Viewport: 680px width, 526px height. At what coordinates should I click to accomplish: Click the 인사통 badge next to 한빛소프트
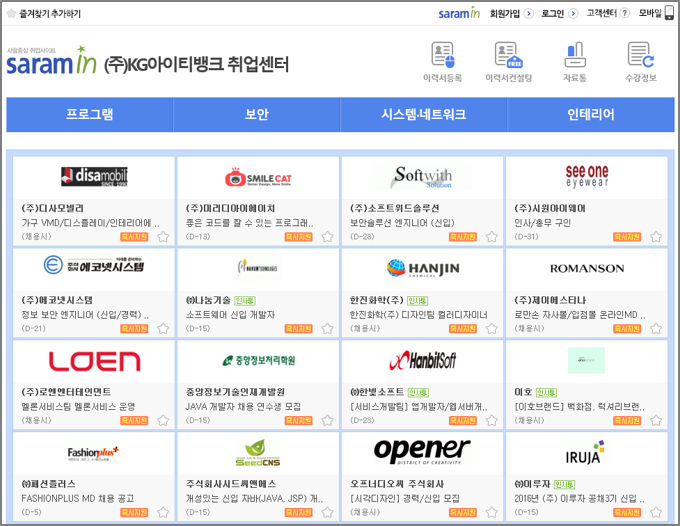(x=418, y=392)
